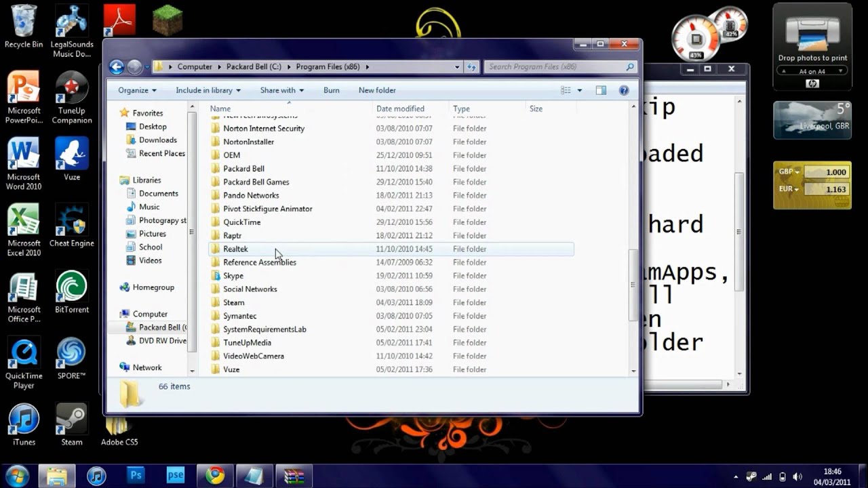868x488 pixels.
Task: Click the volume speaker tray icon
Action: pos(797,476)
